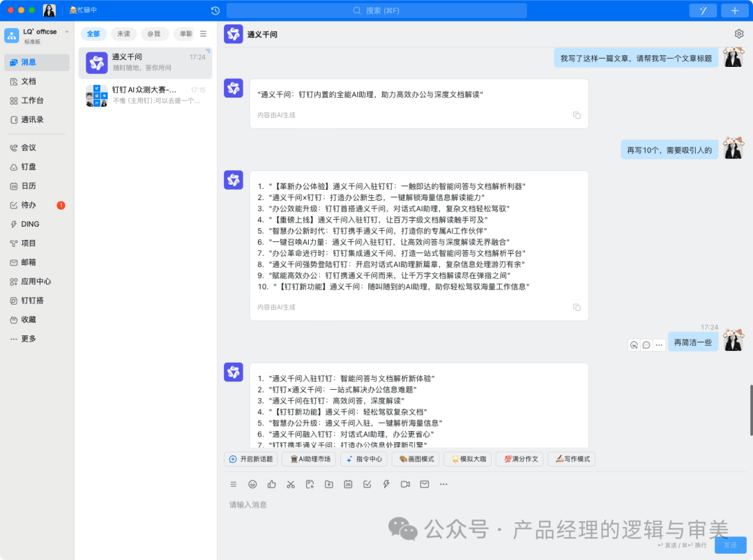Open 钉盘 cloud drive

[x=37, y=167]
